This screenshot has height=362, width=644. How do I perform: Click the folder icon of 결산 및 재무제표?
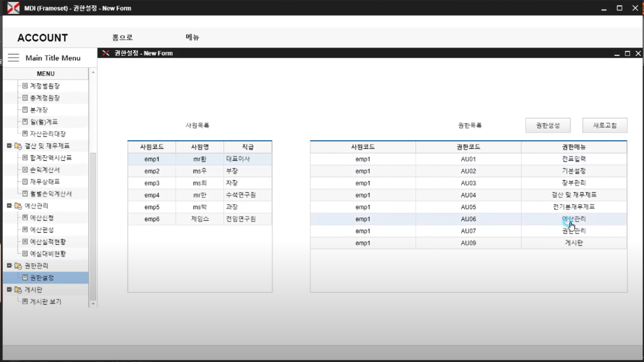pos(18,146)
